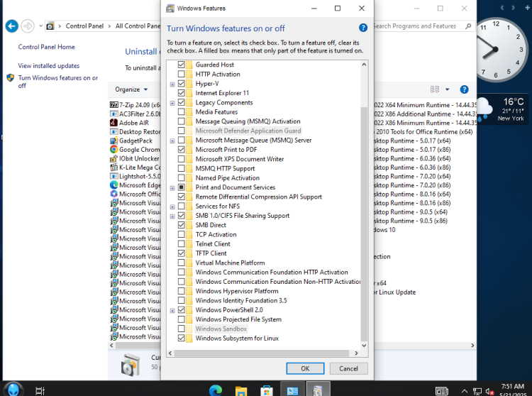Click the Control Panel forward arrow

point(28,26)
